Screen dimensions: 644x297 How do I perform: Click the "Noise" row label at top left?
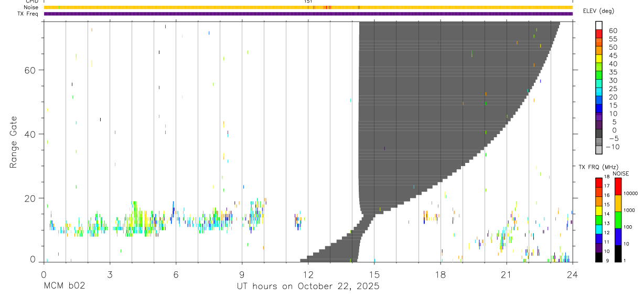pos(32,7)
